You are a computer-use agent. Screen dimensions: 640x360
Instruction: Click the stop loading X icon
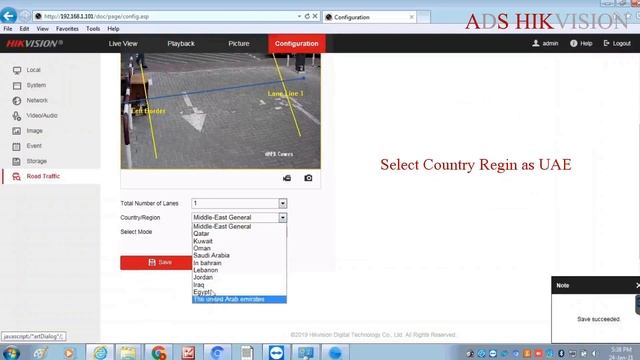point(315,16)
